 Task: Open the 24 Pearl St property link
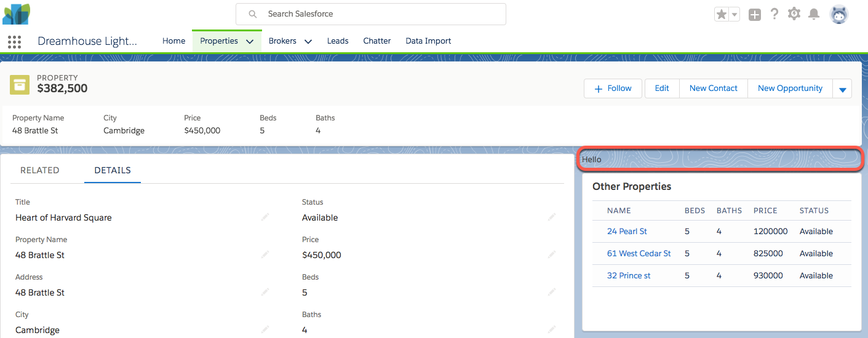627,232
